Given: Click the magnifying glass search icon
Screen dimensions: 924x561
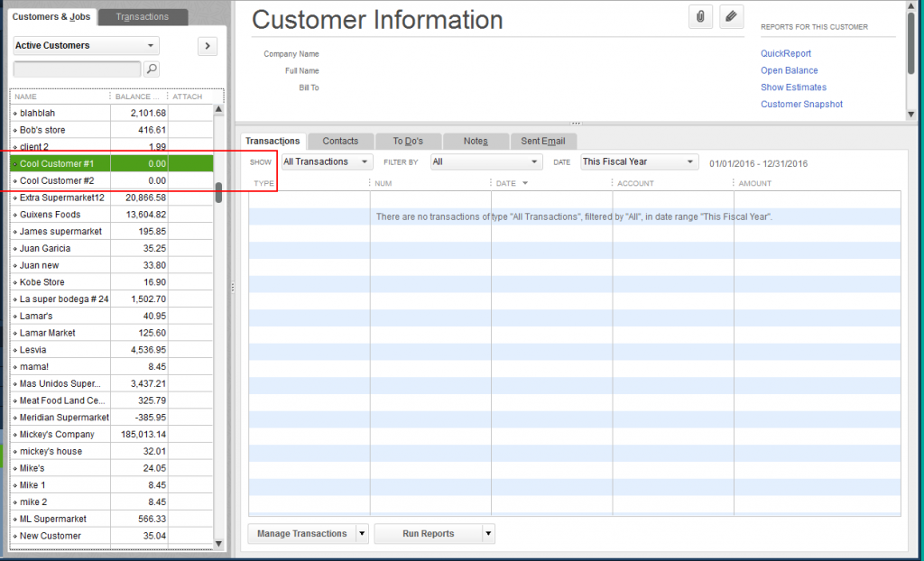Looking at the screenshot, I should [152, 69].
